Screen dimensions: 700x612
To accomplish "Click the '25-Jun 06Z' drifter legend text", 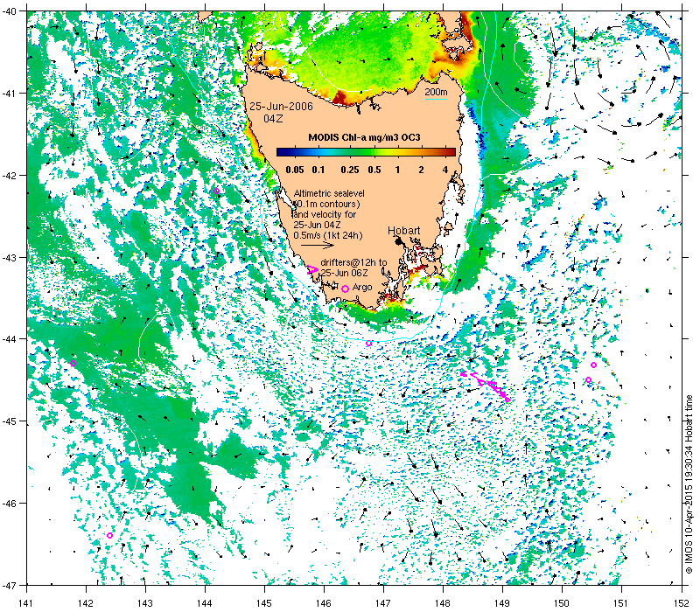I will coord(344,273).
